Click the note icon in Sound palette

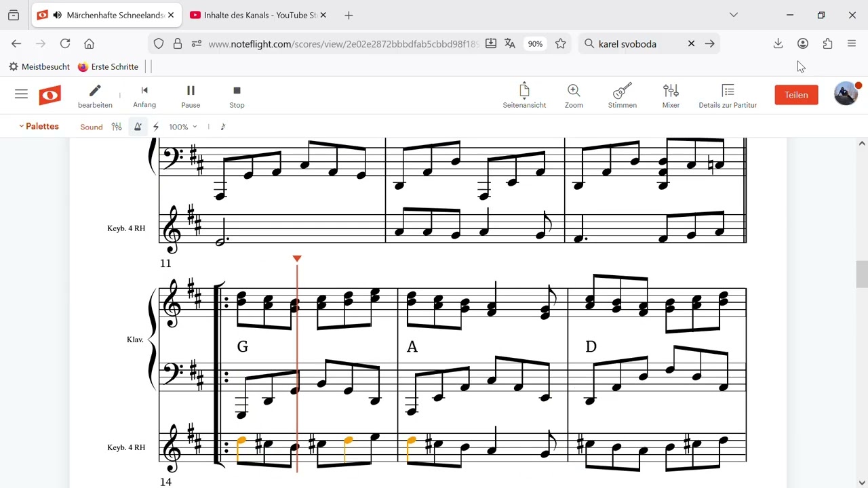223,127
